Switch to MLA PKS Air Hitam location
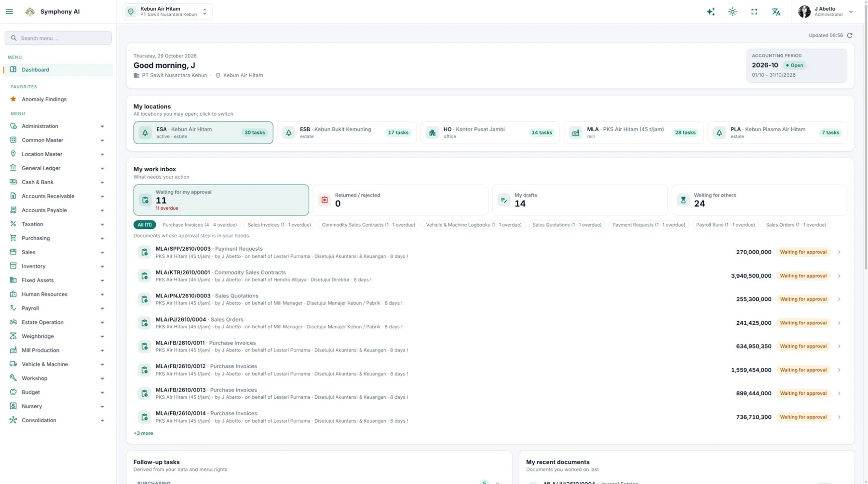This screenshot has width=868, height=484. 633,133
